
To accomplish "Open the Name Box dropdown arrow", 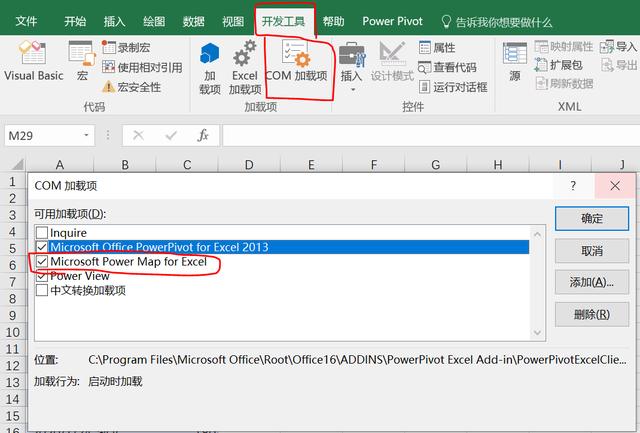I will coord(86,135).
